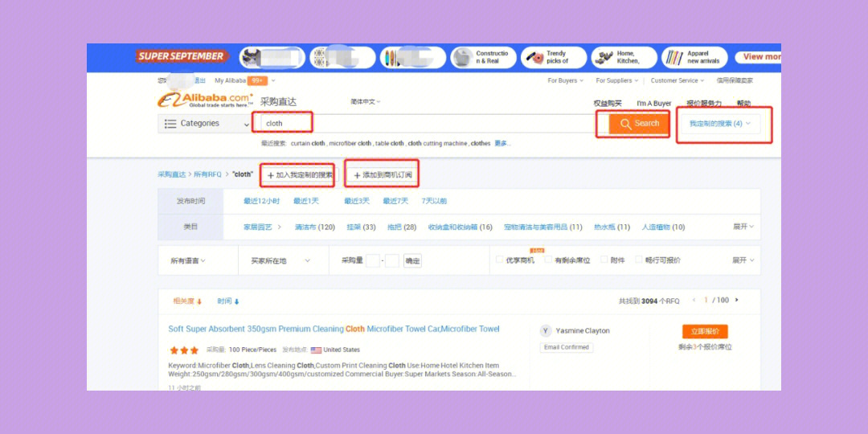The image size is (868, 434).
Task: Filter by 7天以前
Action: click(x=434, y=202)
